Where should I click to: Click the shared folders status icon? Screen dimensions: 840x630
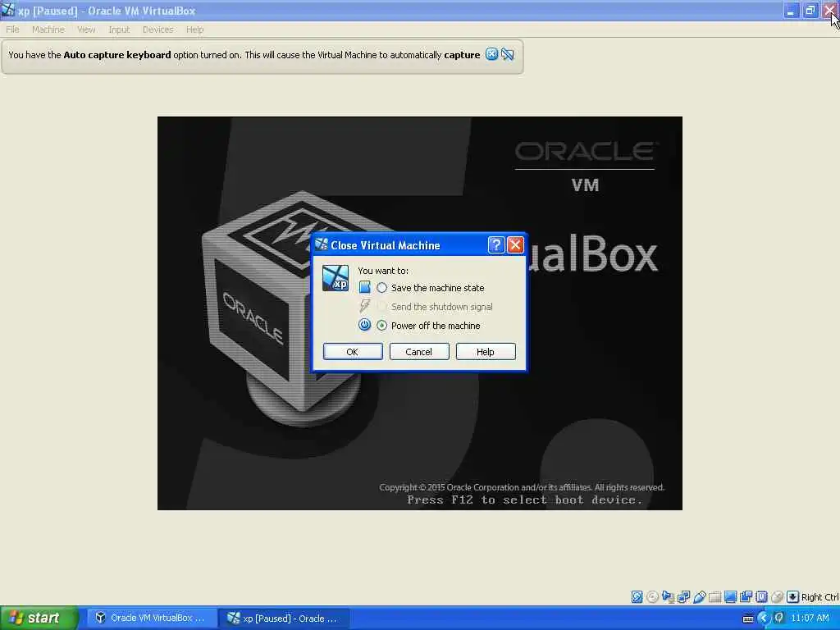(x=714, y=597)
